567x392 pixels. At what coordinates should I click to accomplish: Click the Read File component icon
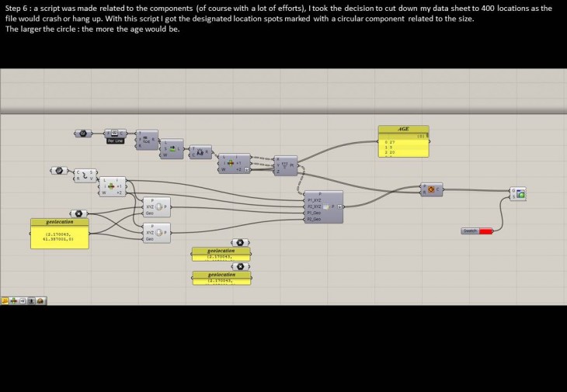(114, 133)
